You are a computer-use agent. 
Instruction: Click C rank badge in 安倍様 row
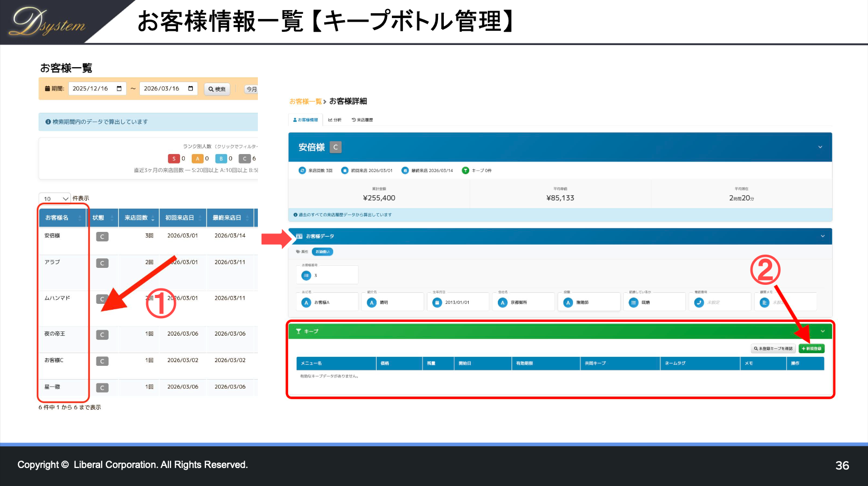pyautogui.click(x=102, y=237)
